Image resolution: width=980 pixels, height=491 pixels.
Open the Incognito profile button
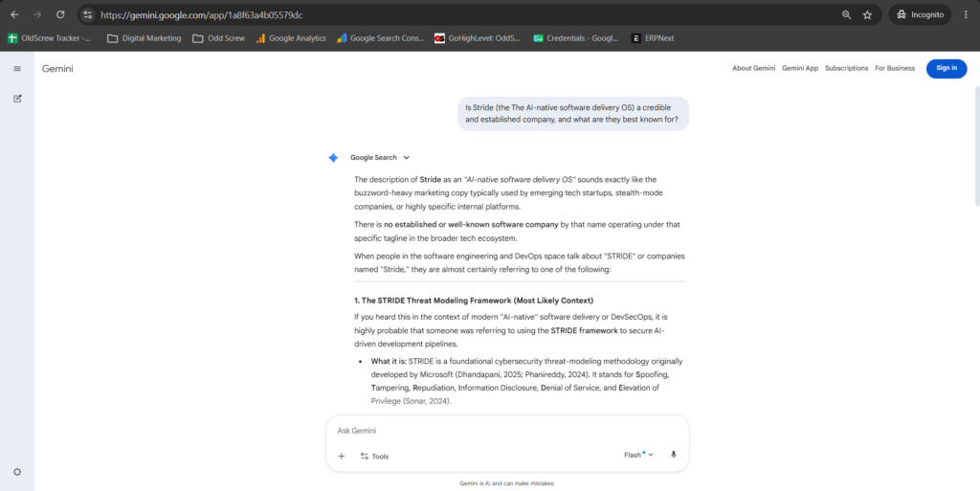tap(920, 15)
